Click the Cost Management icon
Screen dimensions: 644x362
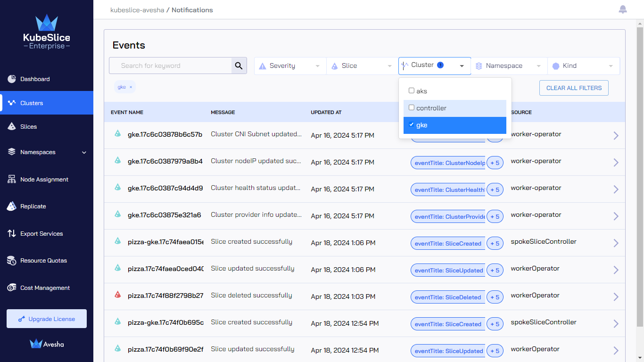coord(12,288)
